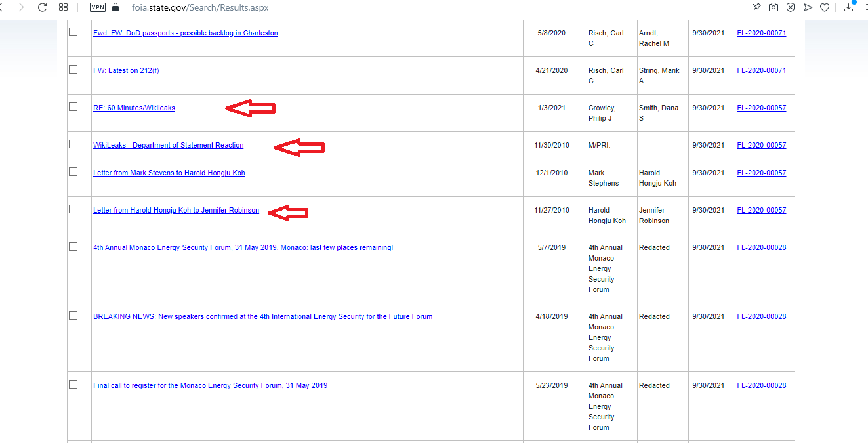Click the sender 'Mark Stephens'

point(604,178)
